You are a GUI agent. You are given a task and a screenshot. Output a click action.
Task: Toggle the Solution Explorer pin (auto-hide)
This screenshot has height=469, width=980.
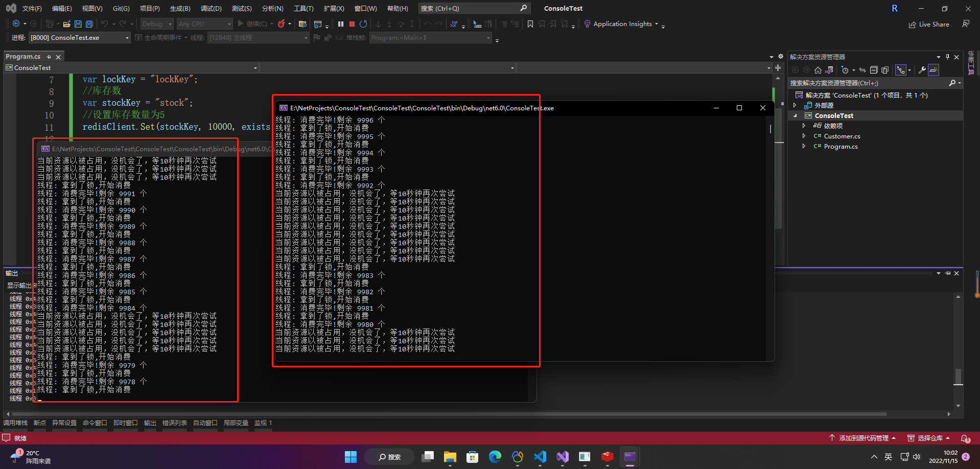[948, 57]
